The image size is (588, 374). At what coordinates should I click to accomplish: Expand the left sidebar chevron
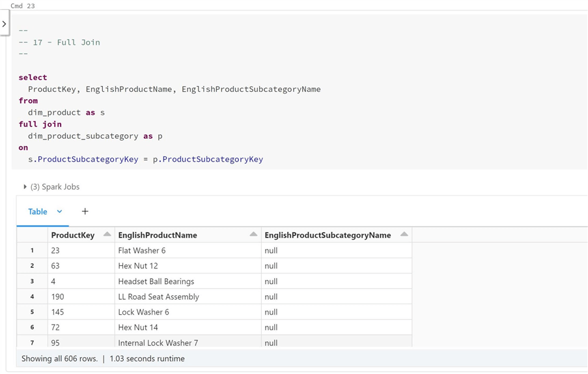click(x=4, y=24)
